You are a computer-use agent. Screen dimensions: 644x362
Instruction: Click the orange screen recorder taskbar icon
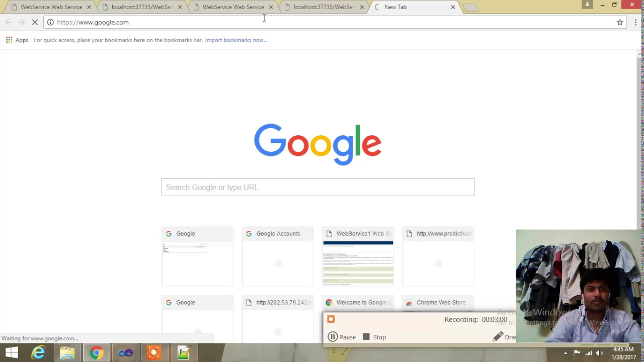pyautogui.click(x=154, y=353)
